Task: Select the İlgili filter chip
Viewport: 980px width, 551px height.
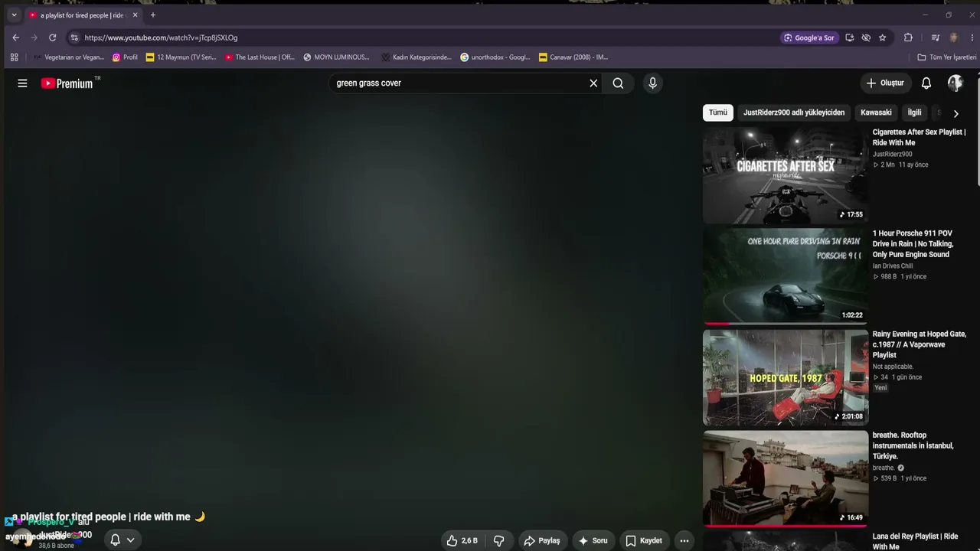Action: (x=915, y=112)
